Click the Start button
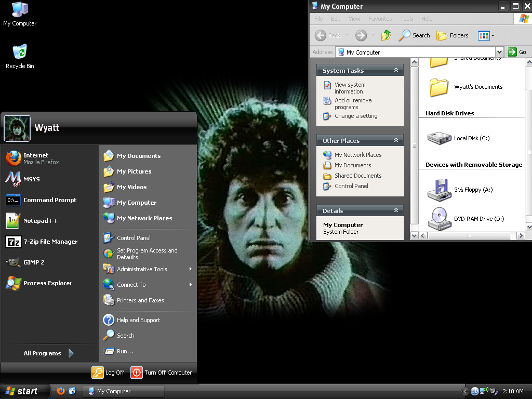532x399 pixels. point(24,391)
